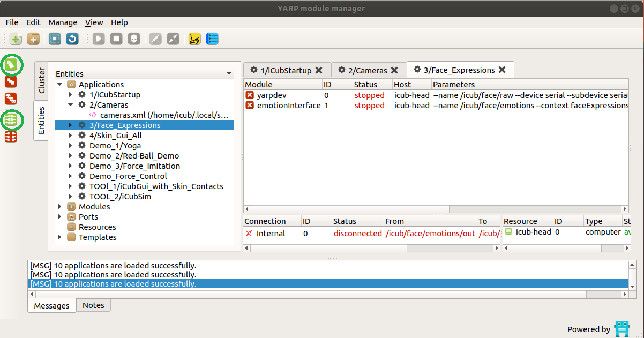Open the Entities panel dropdown arrow
This screenshot has height=338, width=644.
(x=229, y=74)
